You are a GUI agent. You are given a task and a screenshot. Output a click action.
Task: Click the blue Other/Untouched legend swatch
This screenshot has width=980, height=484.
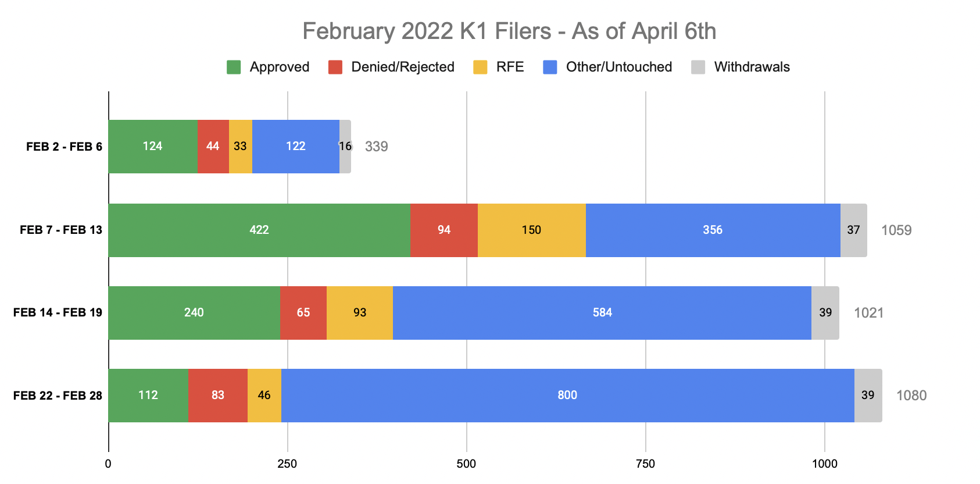tap(550, 67)
